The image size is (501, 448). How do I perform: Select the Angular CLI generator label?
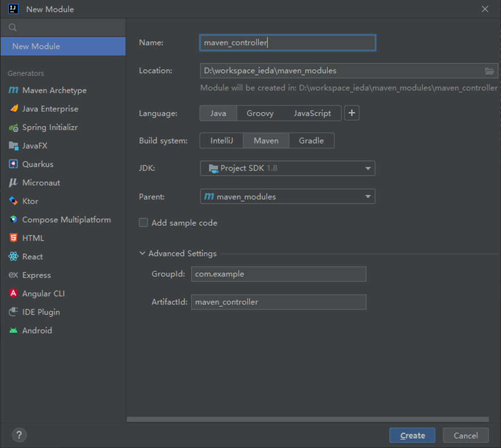pyautogui.click(x=44, y=293)
